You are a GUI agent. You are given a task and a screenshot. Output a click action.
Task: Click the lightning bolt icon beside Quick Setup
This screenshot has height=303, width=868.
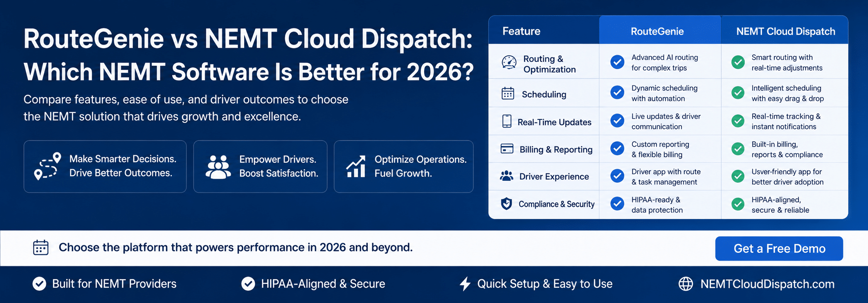pos(465,283)
